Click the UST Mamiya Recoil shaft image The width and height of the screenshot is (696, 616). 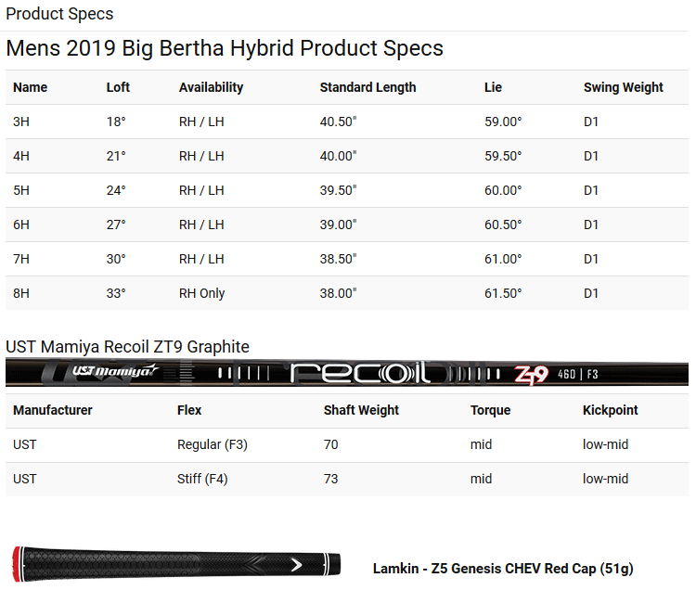click(347, 373)
